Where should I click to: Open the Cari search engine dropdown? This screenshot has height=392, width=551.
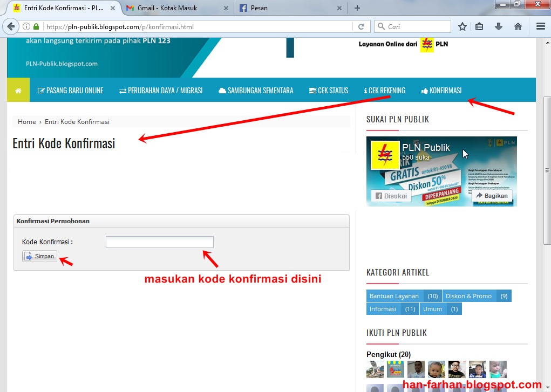coord(382,26)
